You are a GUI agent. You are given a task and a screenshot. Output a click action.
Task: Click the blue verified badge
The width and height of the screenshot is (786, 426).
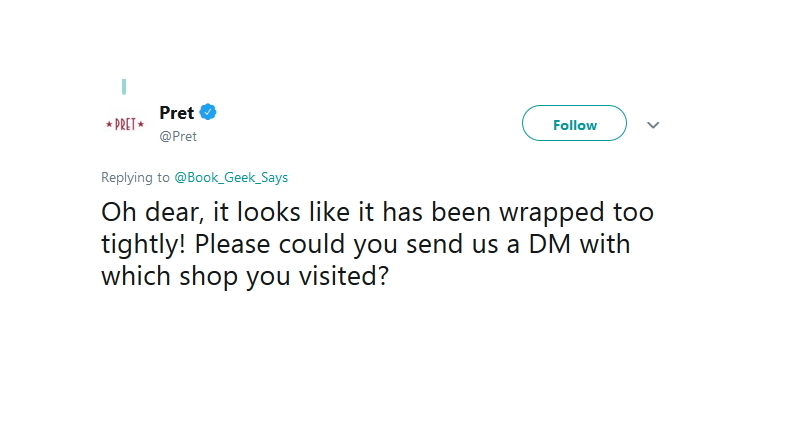[x=210, y=112]
